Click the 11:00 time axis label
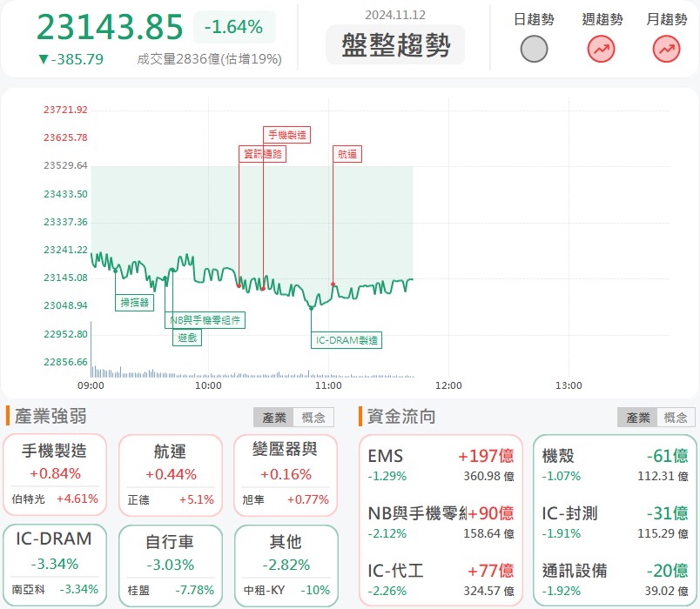Viewport: 700px width, 609px height. point(328,385)
